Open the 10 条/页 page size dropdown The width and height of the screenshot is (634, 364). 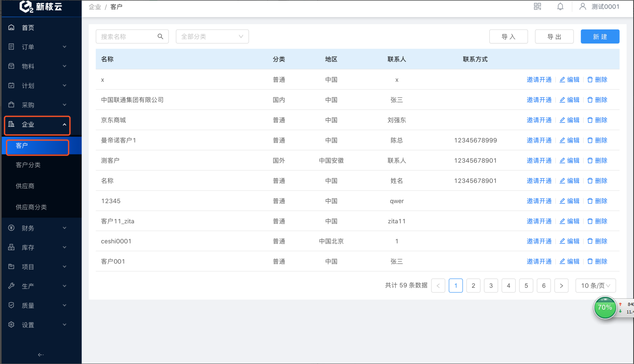596,285
